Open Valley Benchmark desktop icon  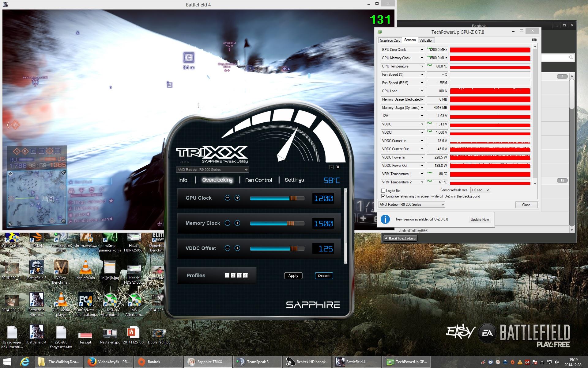click(x=61, y=272)
